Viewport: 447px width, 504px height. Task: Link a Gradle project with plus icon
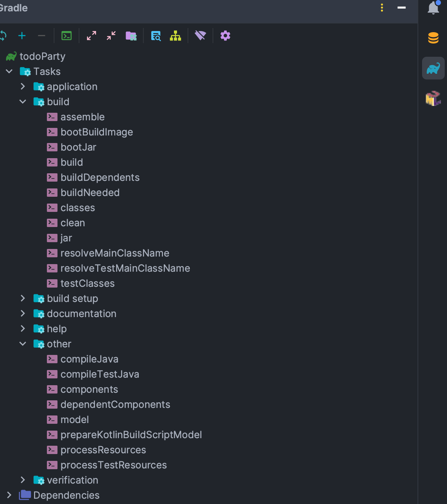coord(22,36)
